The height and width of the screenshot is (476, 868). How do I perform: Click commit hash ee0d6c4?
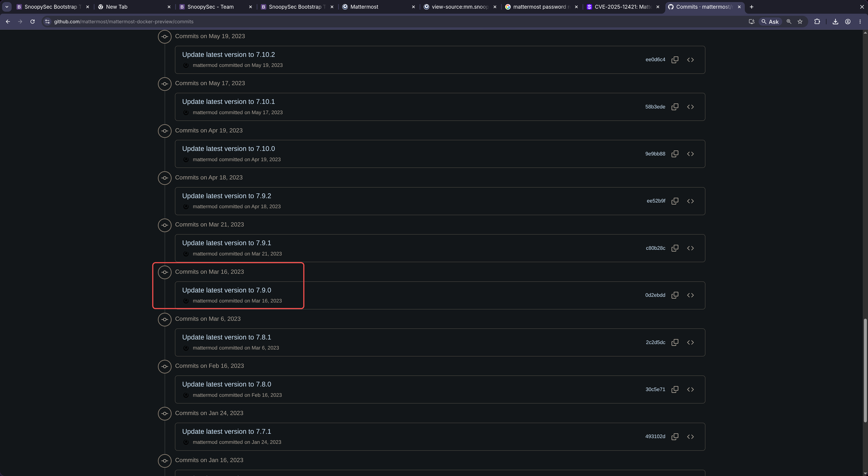pos(655,60)
